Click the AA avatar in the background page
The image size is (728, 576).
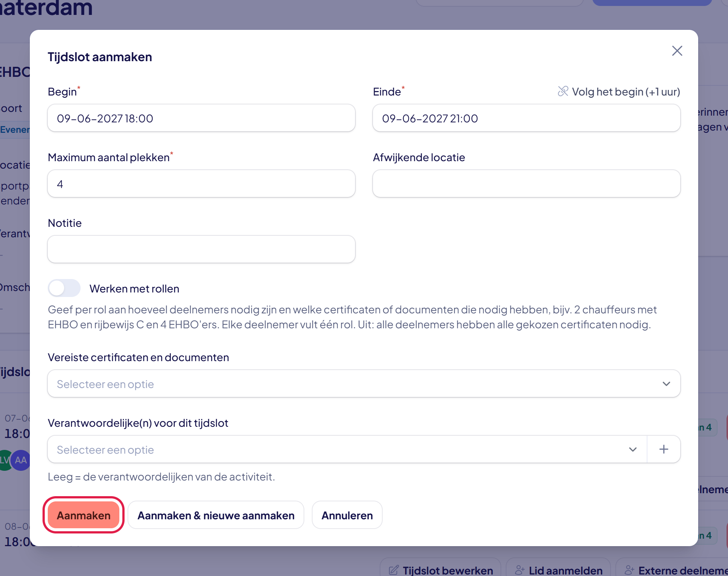[x=21, y=460]
